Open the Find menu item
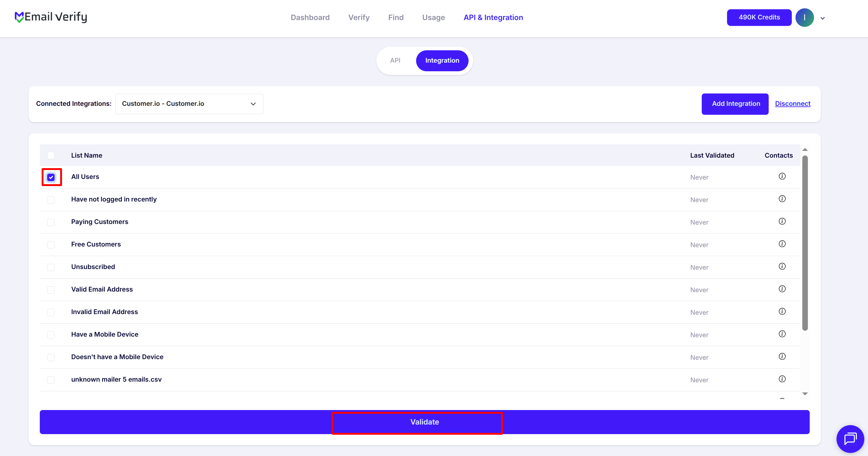Screen dimensions: 868x456 [x=396, y=18]
